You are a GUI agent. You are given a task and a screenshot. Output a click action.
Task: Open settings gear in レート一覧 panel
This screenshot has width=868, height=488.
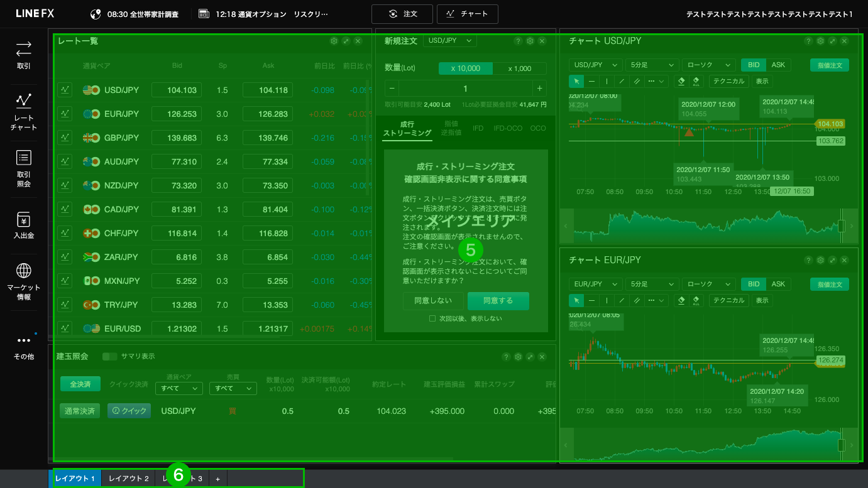coord(334,41)
